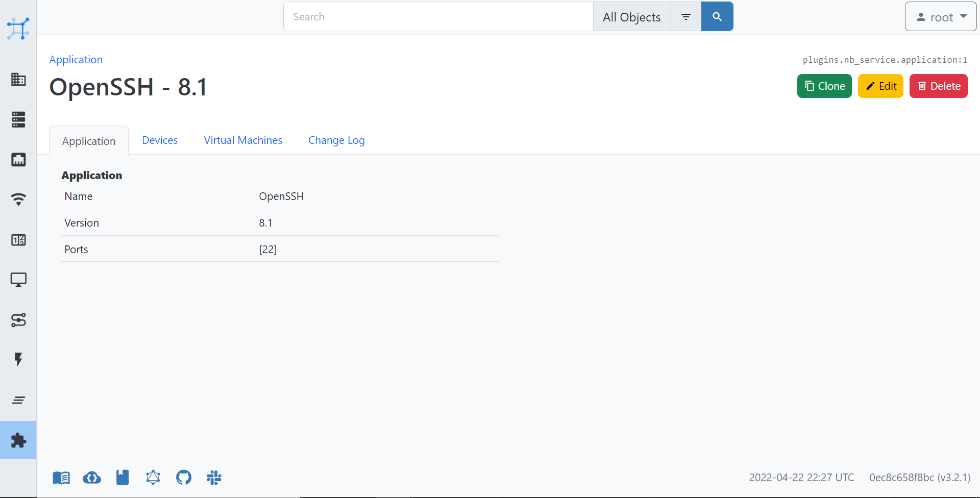Open the GitHub icon in footer
The image size is (980, 498).
coord(184,478)
